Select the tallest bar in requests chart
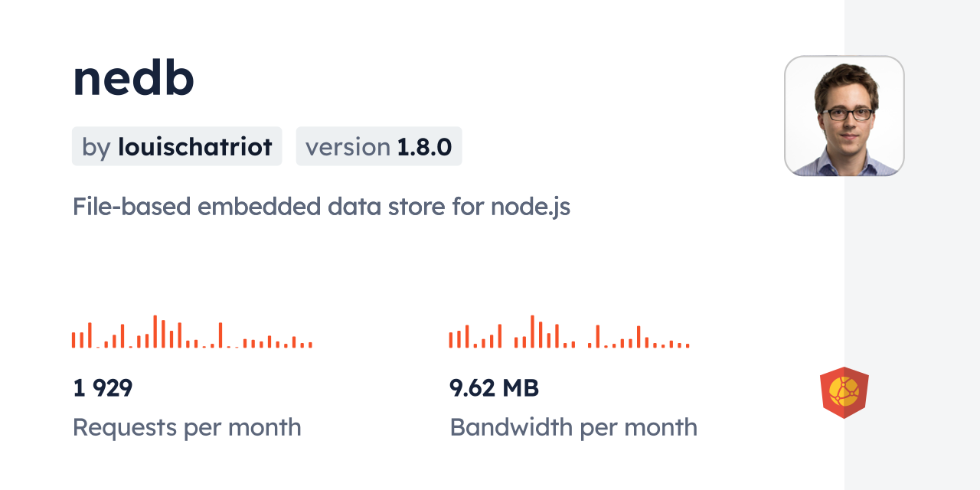Screen dimensions: 980x490 pyautogui.click(x=155, y=332)
